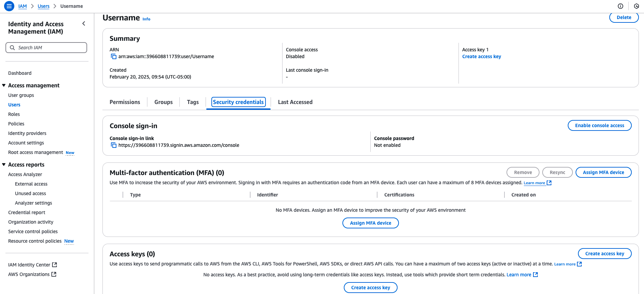The width and height of the screenshot is (644, 294).
Task: Click the info circle icon in header
Action: pos(621,6)
